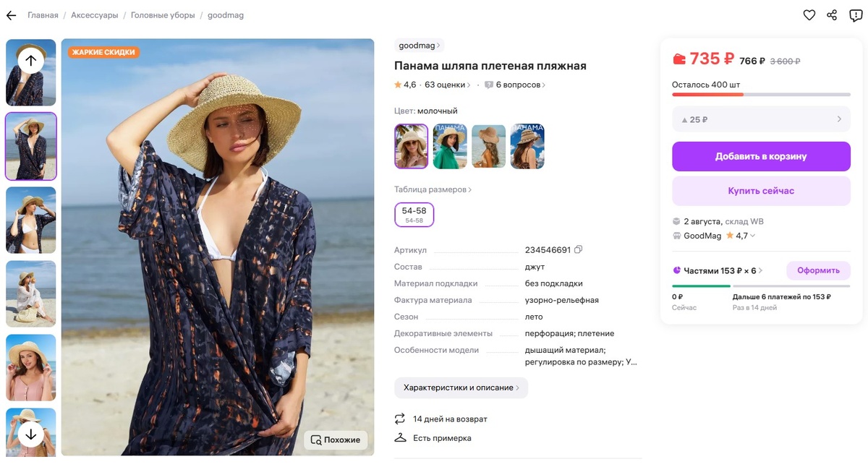Click the share icon
Image resolution: width=868 pixels, height=467 pixels.
[x=832, y=15]
